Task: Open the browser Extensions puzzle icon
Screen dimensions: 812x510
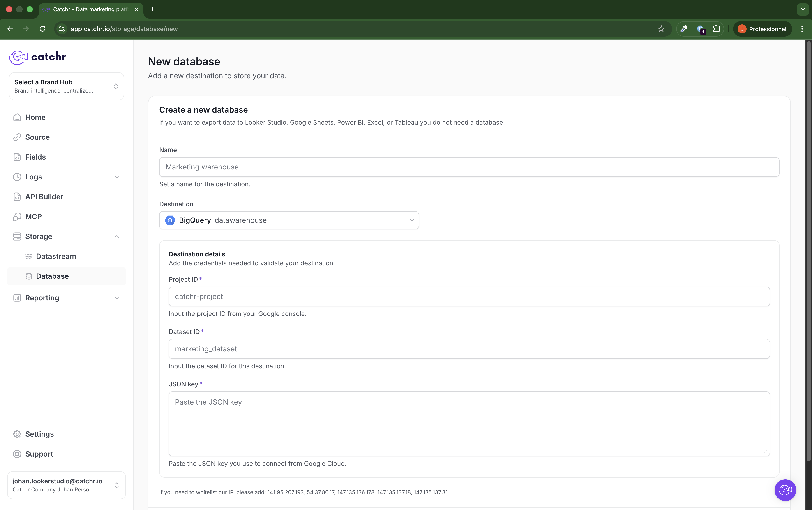Action: (716, 29)
